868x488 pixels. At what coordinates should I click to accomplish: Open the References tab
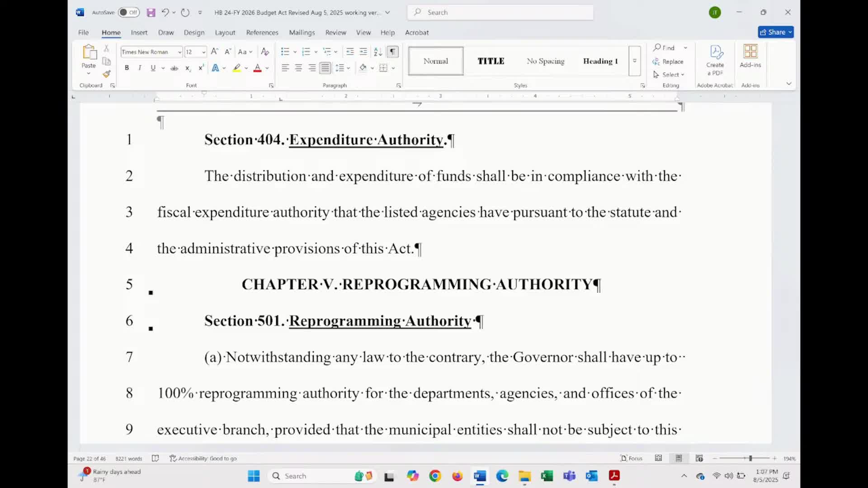pos(262,33)
